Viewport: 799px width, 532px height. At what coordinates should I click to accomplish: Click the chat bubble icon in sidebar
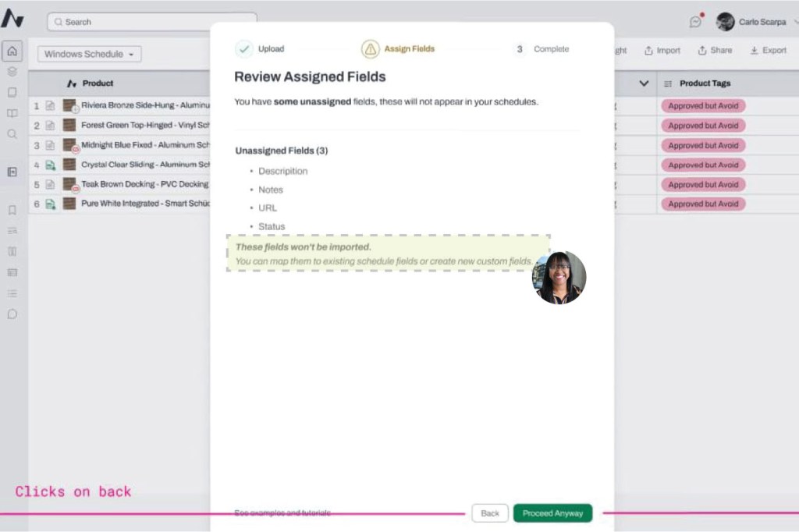pos(12,314)
